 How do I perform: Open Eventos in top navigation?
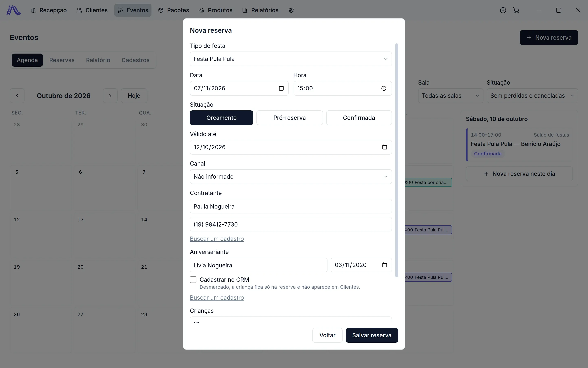coord(133,10)
